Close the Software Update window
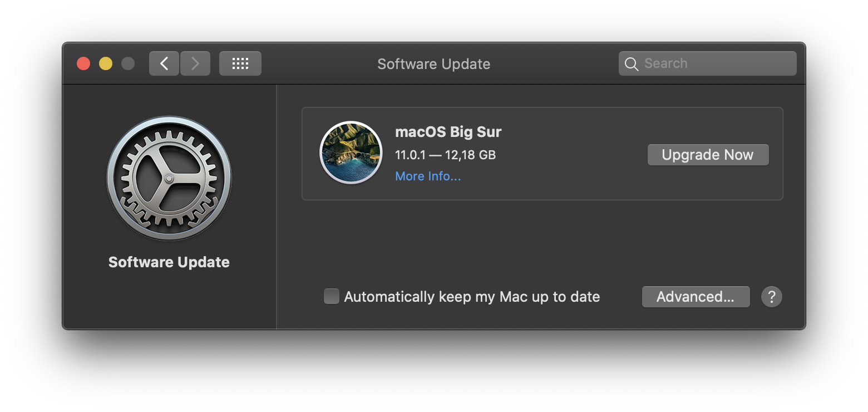 tap(83, 63)
